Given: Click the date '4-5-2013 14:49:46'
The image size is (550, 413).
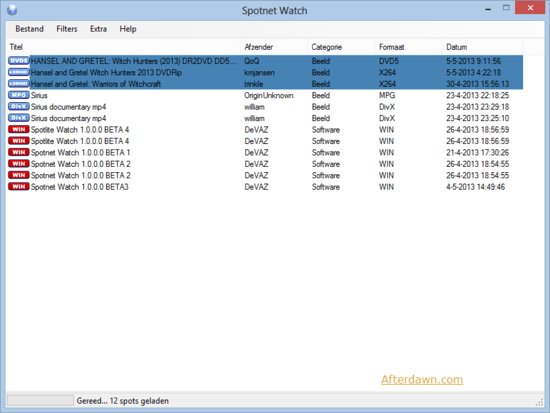Looking at the screenshot, I should (475, 187).
